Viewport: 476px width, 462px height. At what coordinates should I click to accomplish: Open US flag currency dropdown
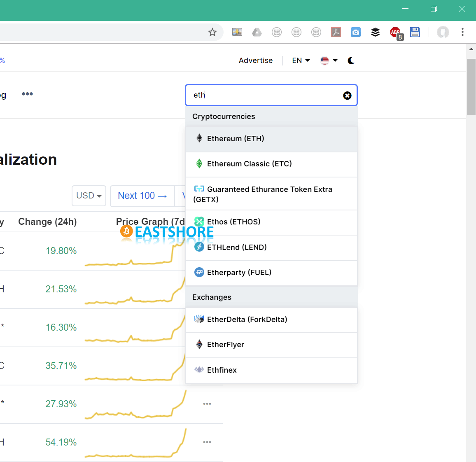pyautogui.click(x=329, y=61)
